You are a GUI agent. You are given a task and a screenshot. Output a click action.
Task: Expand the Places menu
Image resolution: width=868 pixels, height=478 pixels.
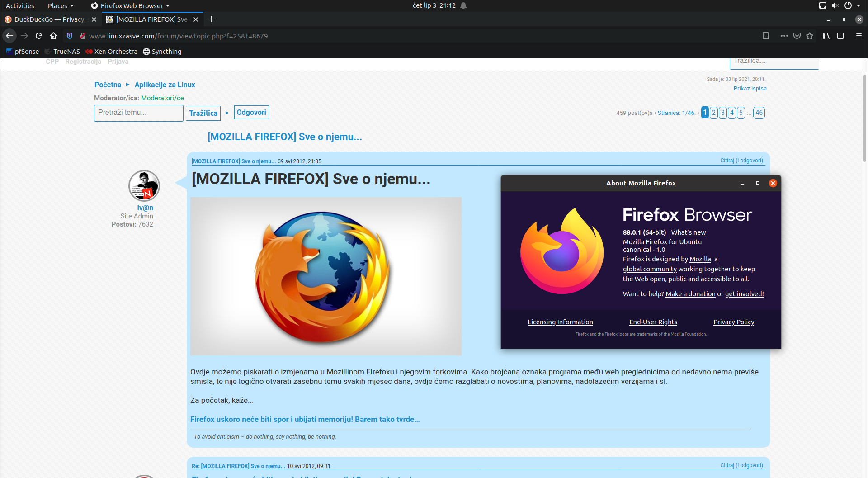61,5
